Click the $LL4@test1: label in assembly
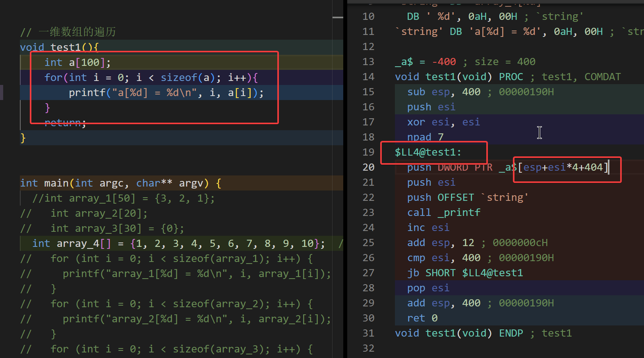 tap(428, 152)
